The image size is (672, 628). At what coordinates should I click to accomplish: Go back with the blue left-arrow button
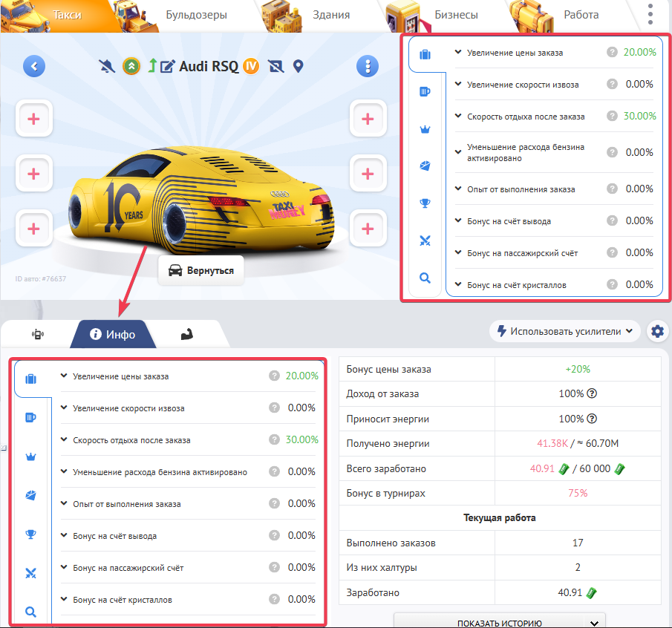coord(34,67)
